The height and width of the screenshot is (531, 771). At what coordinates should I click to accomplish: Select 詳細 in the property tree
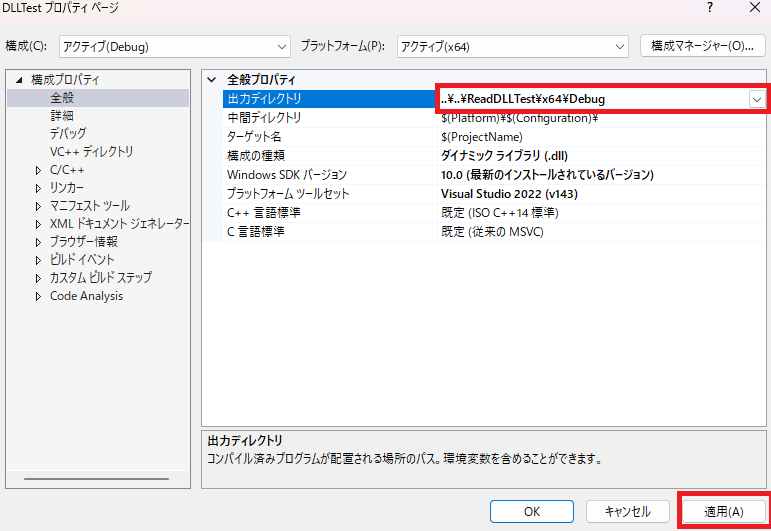coord(62,116)
